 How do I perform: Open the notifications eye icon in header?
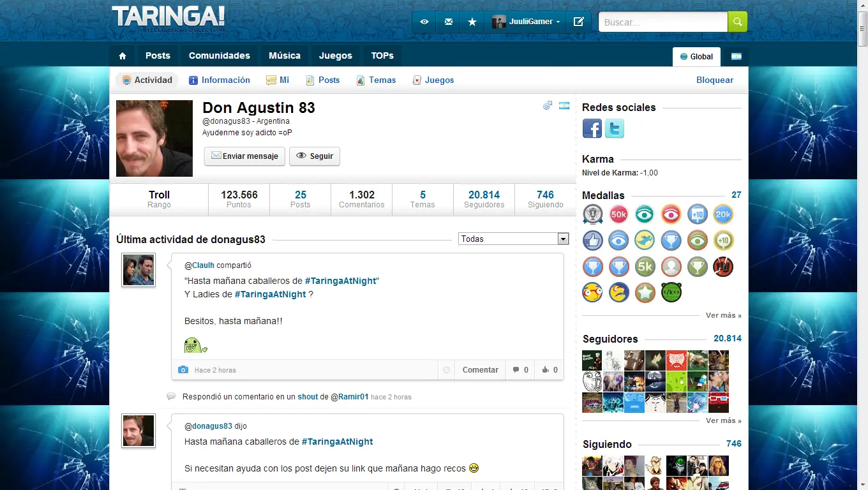(424, 22)
